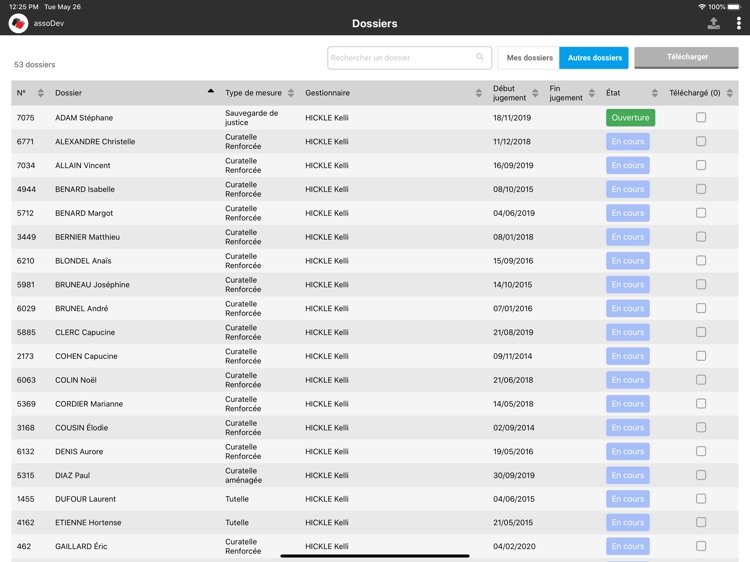The width and height of the screenshot is (750, 562).
Task: Tick the GAILLARD Éric checkbox
Action: (x=701, y=546)
